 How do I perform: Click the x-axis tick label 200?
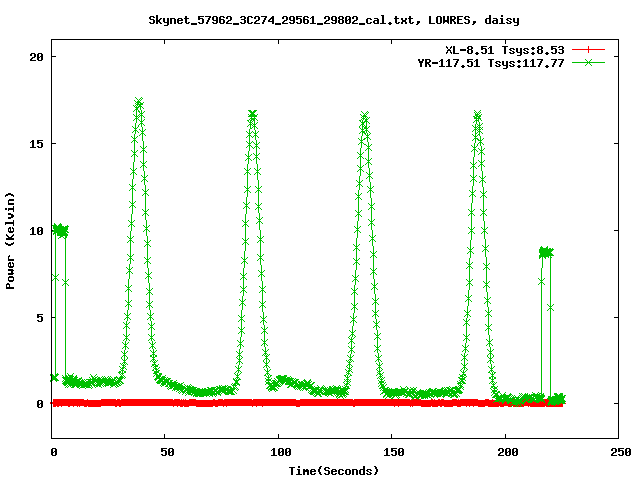coord(508,452)
